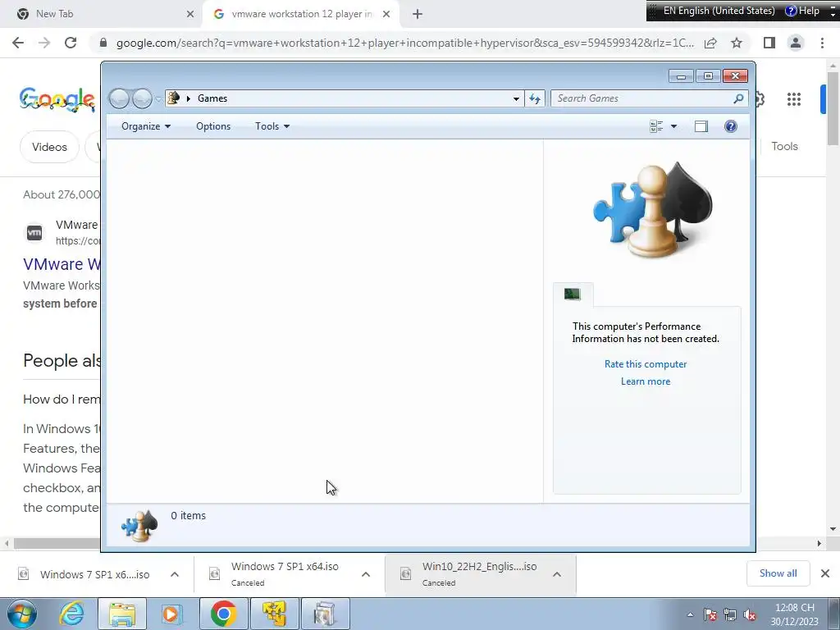Click the Action Center flag icon
The image size is (840, 630).
coord(710,615)
